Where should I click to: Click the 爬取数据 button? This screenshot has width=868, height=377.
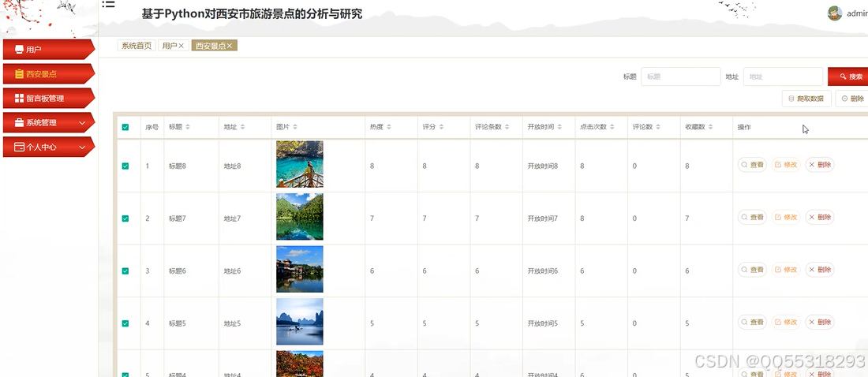[x=806, y=99]
